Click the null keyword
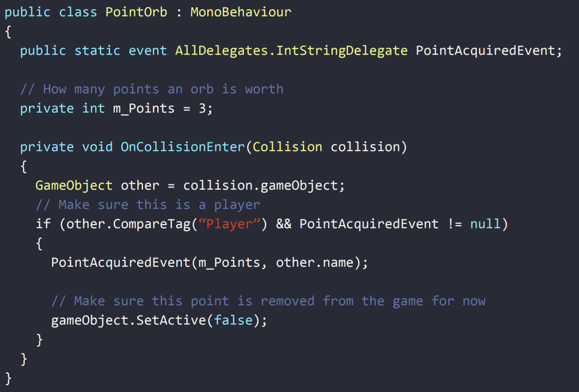The height and width of the screenshot is (392, 579). click(x=485, y=224)
